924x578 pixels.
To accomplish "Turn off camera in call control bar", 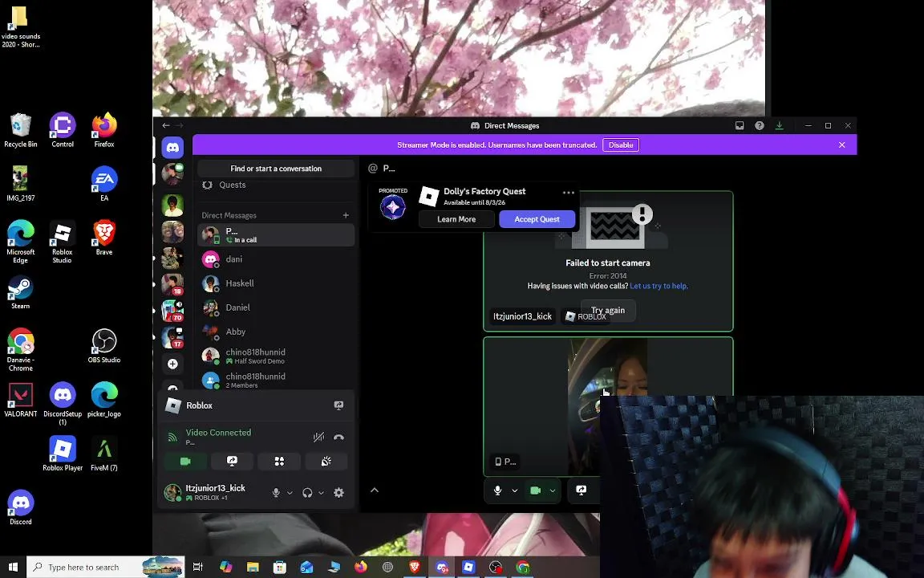I will point(535,490).
